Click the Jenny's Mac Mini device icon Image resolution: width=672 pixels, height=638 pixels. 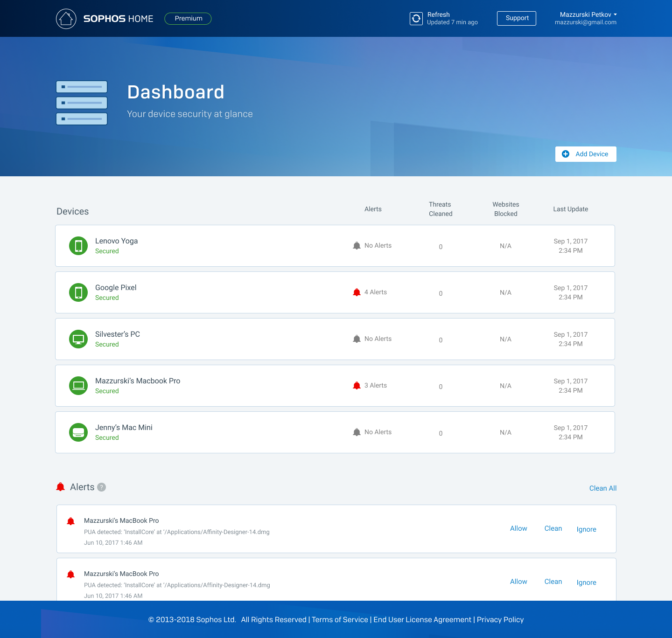tap(78, 432)
